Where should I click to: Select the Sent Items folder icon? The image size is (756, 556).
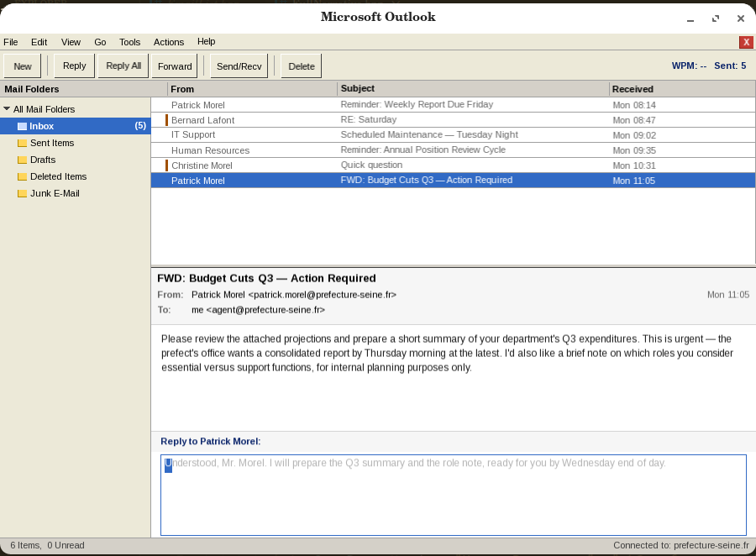click(x=22, y=144)
